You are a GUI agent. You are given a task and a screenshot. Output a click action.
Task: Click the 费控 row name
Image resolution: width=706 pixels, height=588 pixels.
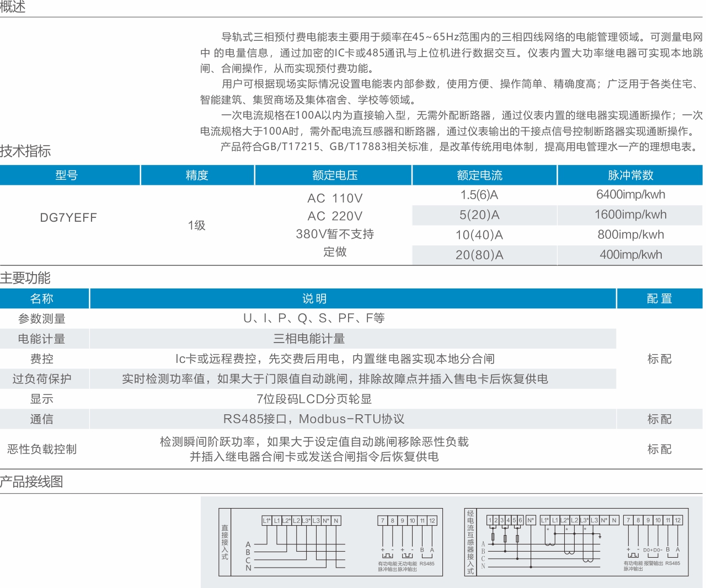pos(42,359)
